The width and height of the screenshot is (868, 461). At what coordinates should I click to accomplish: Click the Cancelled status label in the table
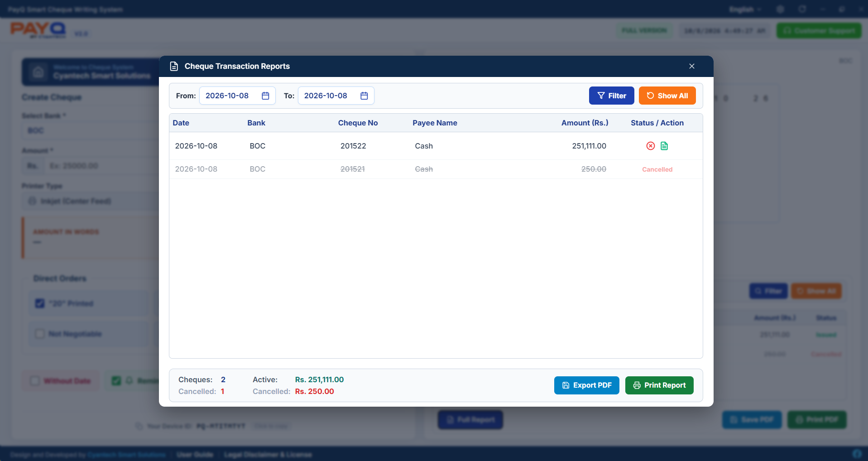657,169
